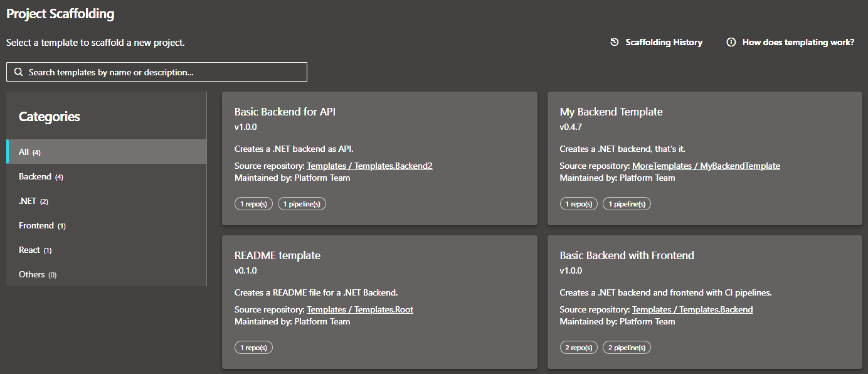Filter by Others category
The width and height of the screenshot is (868, 374).
[107, 274]
